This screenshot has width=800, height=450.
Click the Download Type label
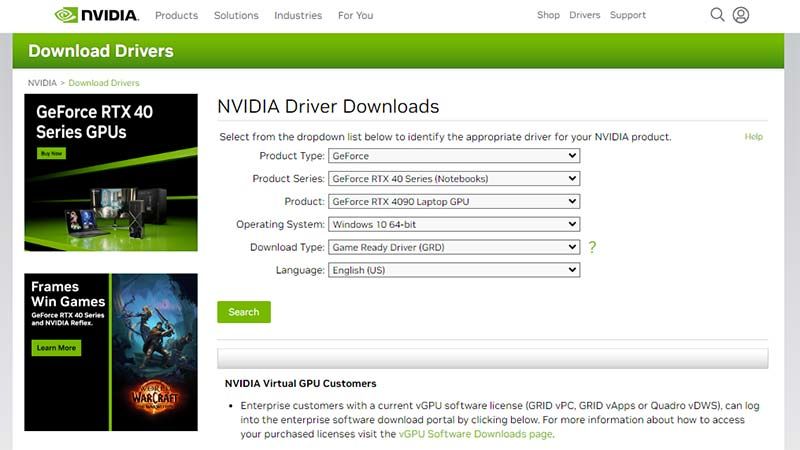click(287, 247)
